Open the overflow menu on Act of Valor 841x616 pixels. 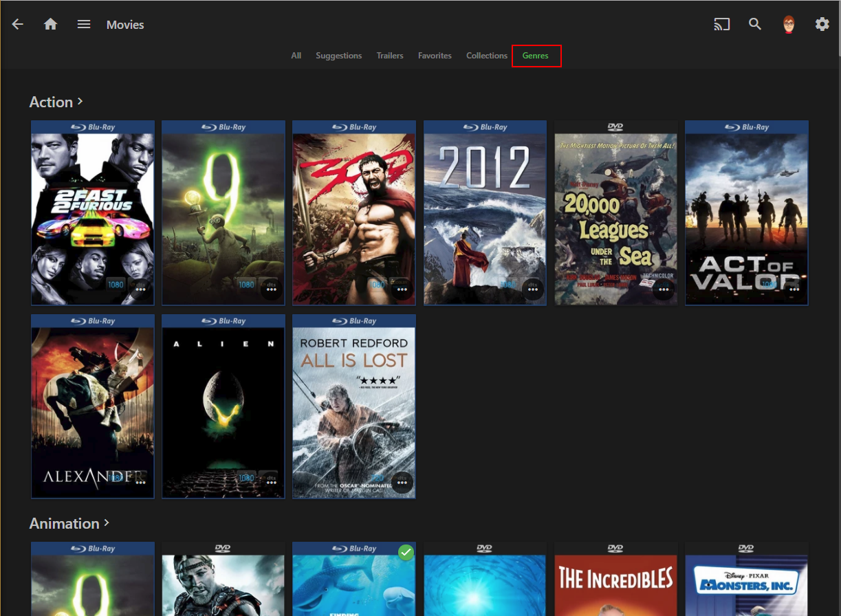(794, 290)
